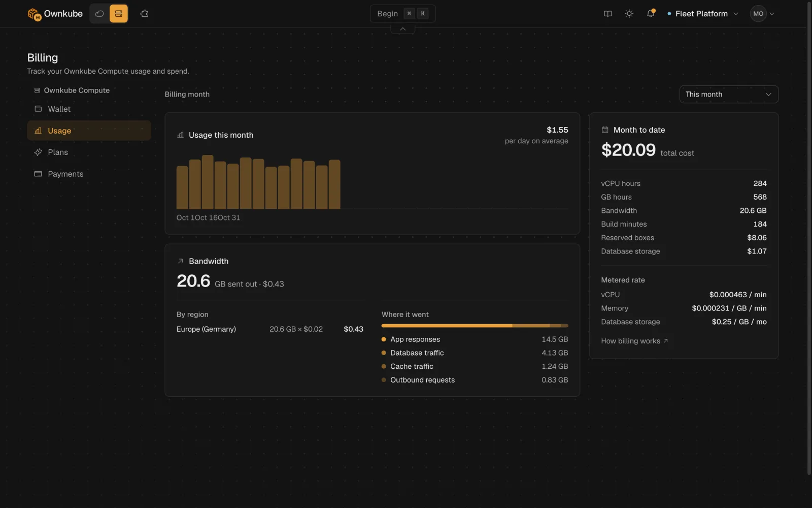
Task: Click the Usage bar-chart sidebar icon
Action: (38, 131)
